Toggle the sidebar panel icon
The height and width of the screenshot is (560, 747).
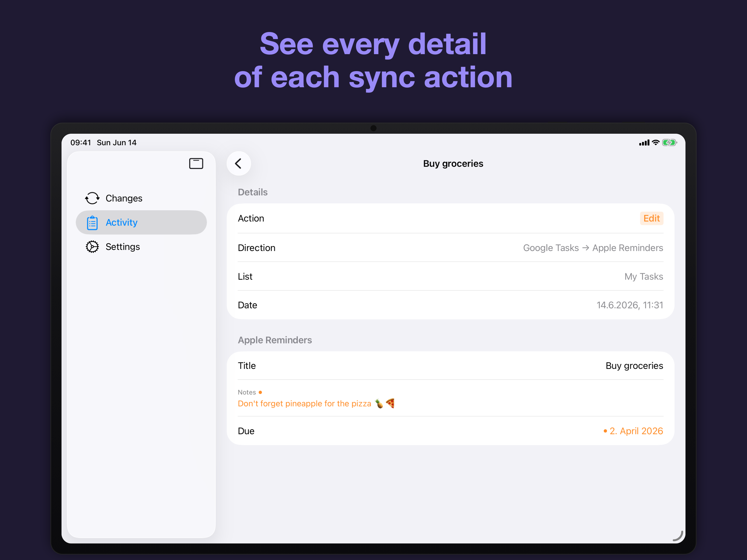click(x=196, y=164)
